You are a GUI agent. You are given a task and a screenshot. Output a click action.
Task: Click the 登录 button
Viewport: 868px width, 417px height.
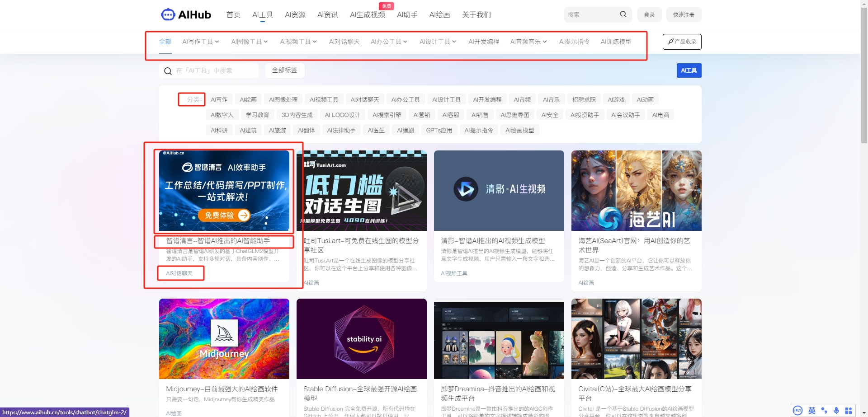tap(650, 14)
